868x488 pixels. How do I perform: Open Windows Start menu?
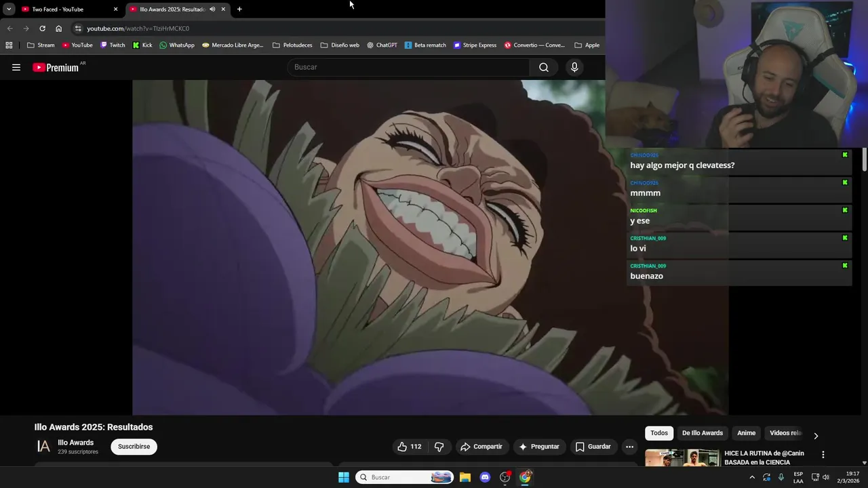coord(344,477)
